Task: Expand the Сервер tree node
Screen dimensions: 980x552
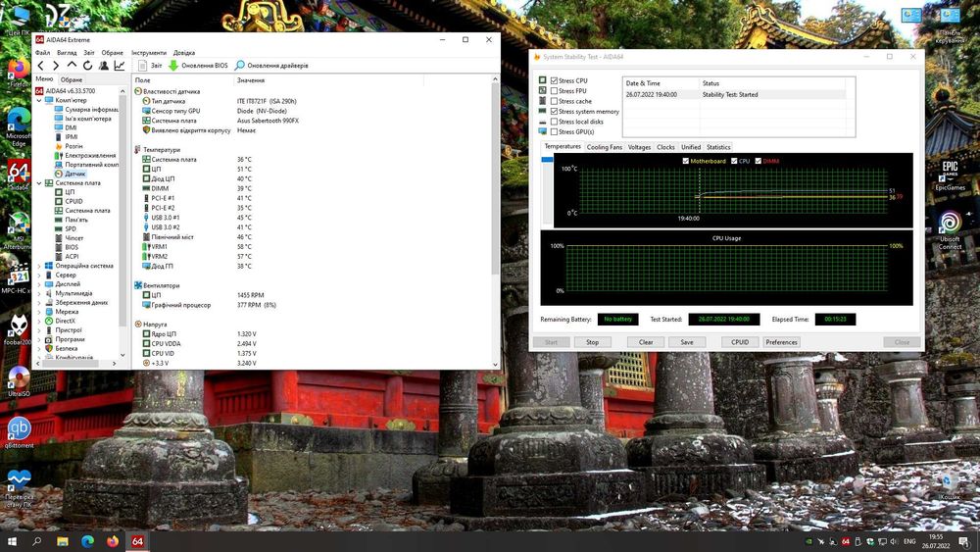Action: [x=39, y=276]
